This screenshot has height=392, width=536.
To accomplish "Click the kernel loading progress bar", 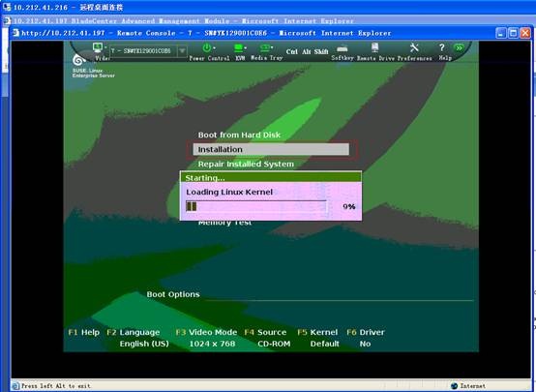I will (256, 206).
